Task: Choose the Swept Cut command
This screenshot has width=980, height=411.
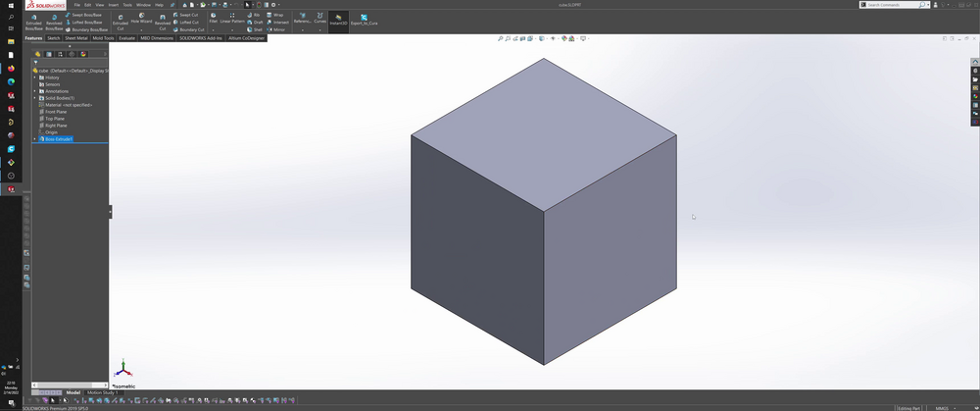Action: tap(185, 15)
